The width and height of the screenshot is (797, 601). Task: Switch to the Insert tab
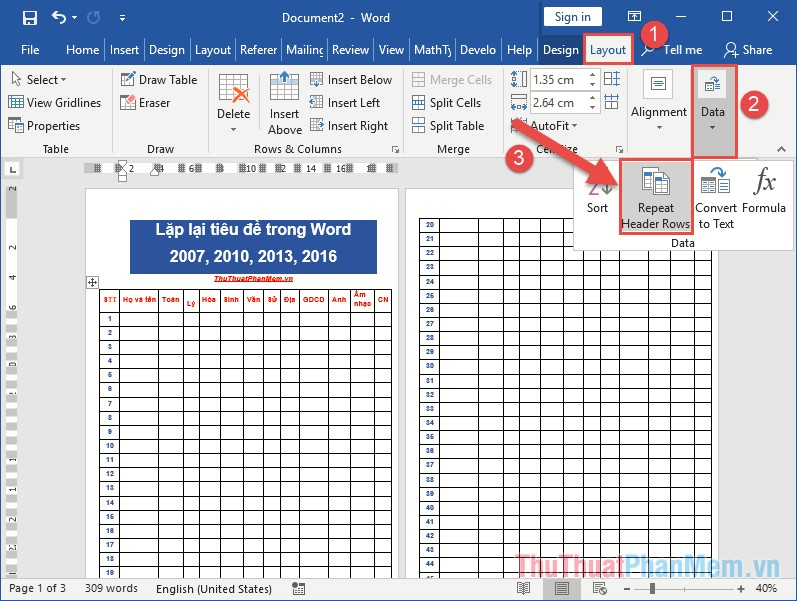tap(124, 50)
